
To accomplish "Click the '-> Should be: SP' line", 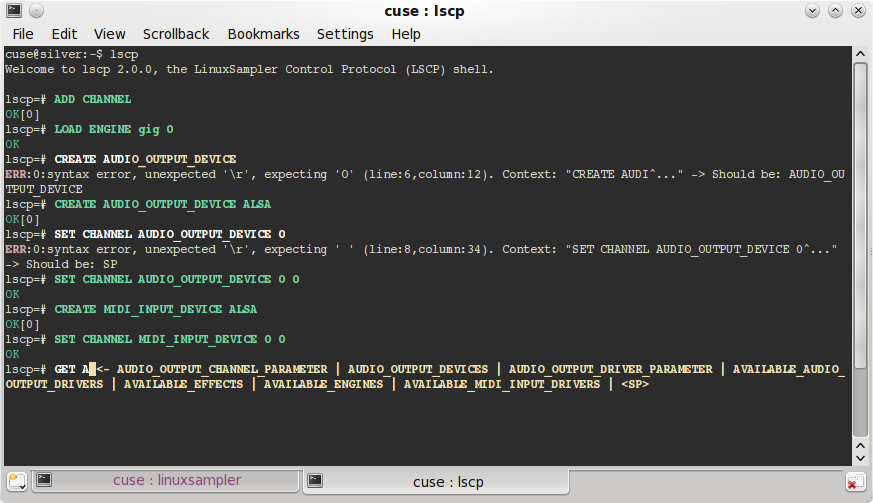I will (61, 264).
